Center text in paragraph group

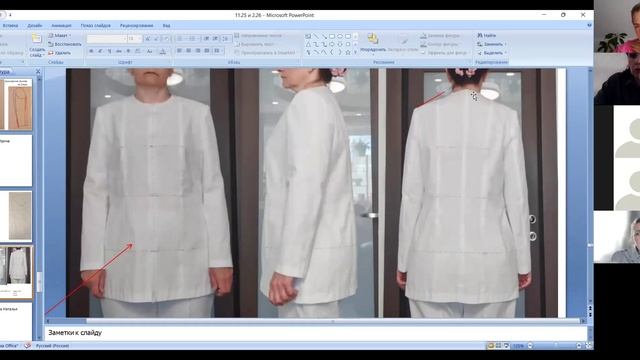click(x=189, y=51)
